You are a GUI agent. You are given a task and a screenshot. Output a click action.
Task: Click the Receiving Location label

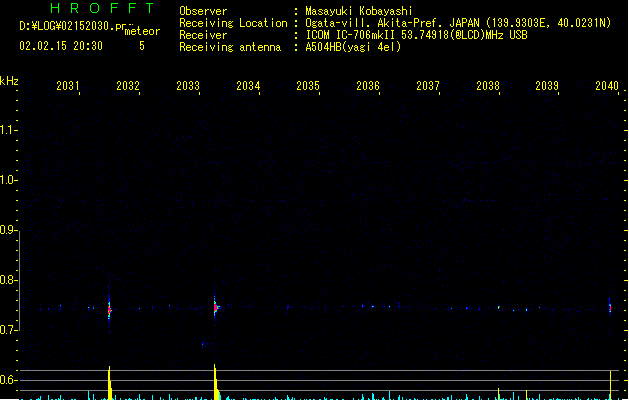(233, 23)
